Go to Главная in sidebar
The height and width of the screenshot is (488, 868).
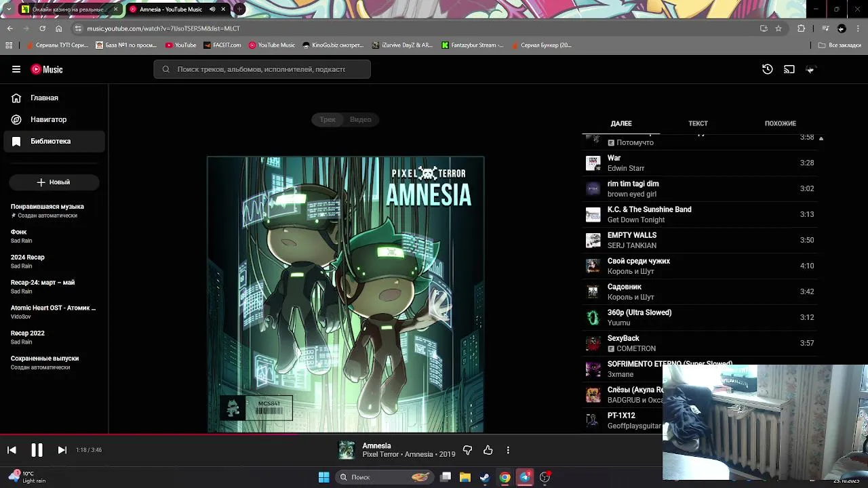pyautogui.click(x=54, y=98)
